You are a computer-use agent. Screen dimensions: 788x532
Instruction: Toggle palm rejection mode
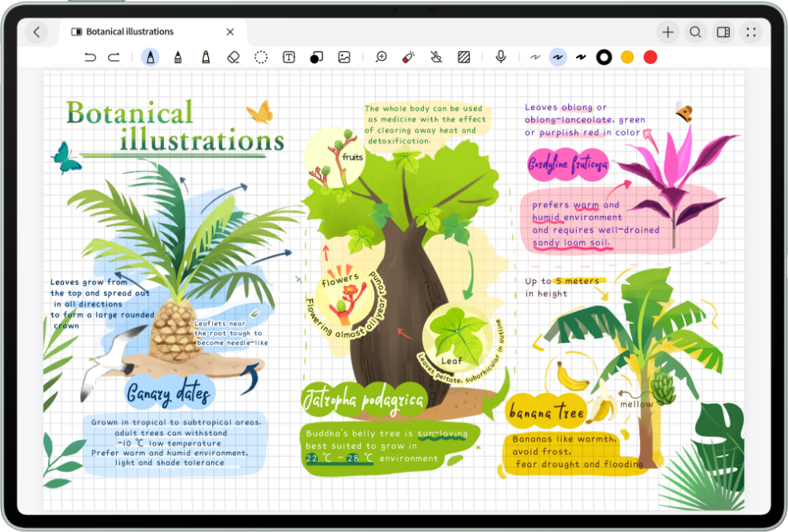click(x=435, y=57)
